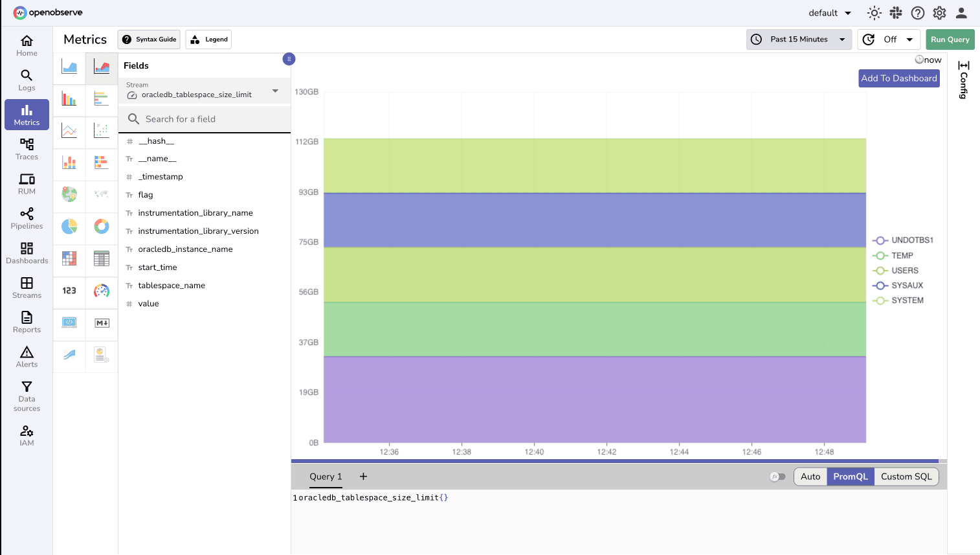This screenshot has height=555, width=980.
Task: Select the Query 1 tab
Action: coord(325,477)
